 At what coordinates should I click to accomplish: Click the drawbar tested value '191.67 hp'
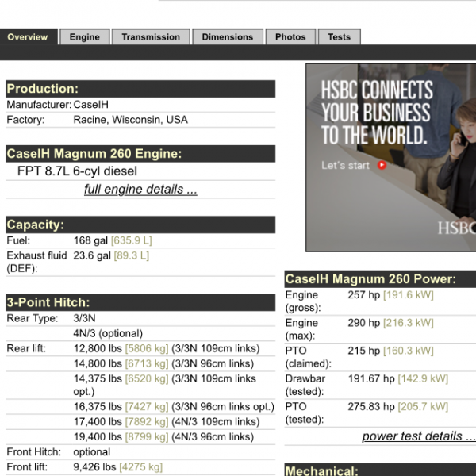tap(371, 378)
